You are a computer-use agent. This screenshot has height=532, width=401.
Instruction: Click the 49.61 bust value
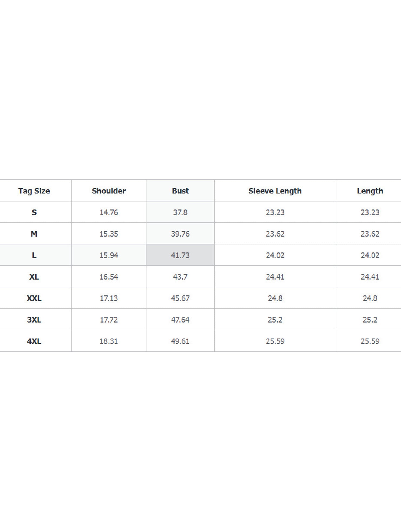tap(180, 341)
